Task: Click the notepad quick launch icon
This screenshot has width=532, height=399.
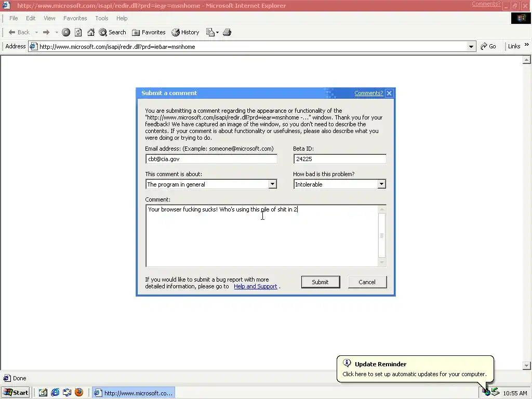Action: coord(43,393)
